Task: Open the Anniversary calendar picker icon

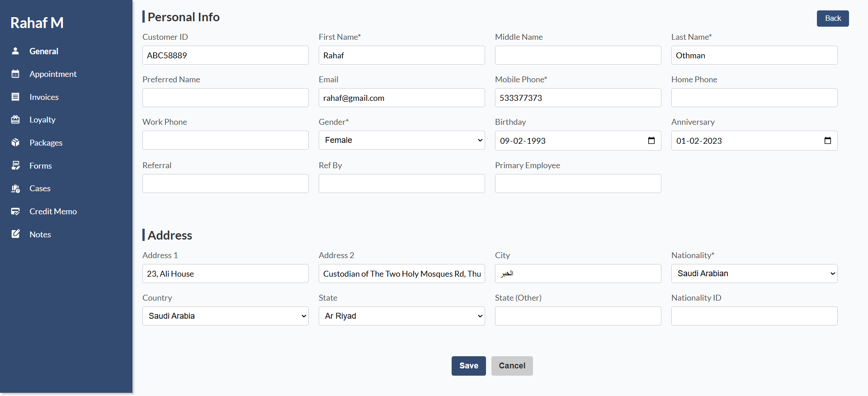Action: point(828,141)
